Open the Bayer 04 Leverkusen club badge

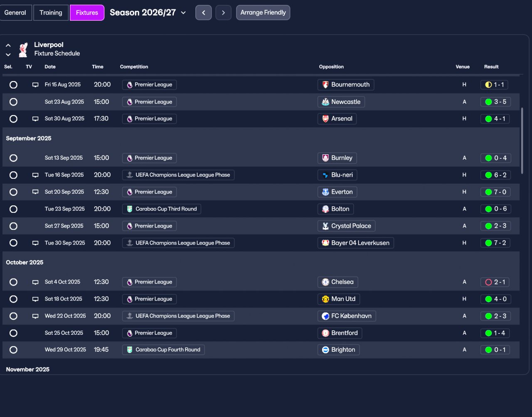[x=325, y=243]
